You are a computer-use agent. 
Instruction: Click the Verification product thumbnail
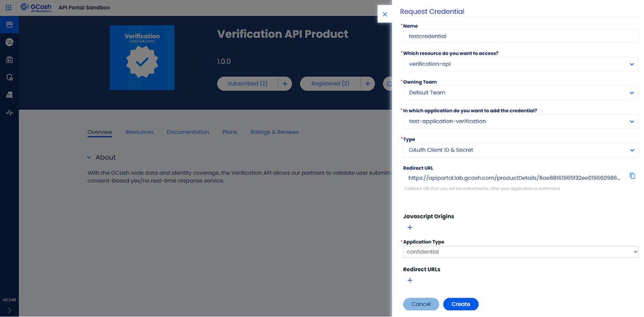[142, 58]
